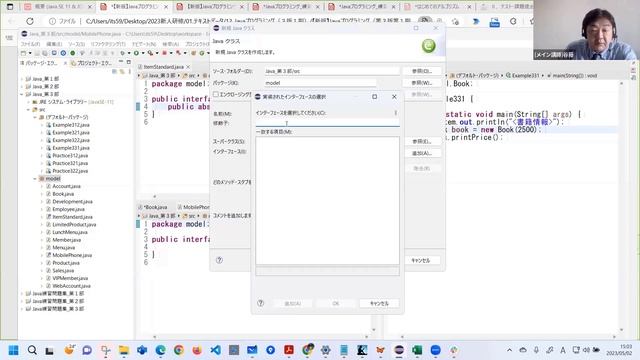The image size is (640, 360).
Task: Expand the Java練習問題集_第3部 project
Action: click(22, 309)
